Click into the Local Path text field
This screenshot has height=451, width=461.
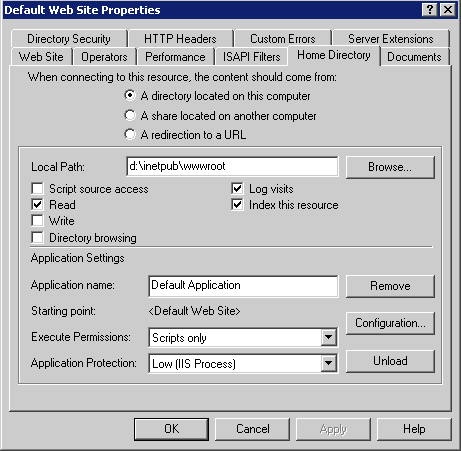[x=232, y=166]
